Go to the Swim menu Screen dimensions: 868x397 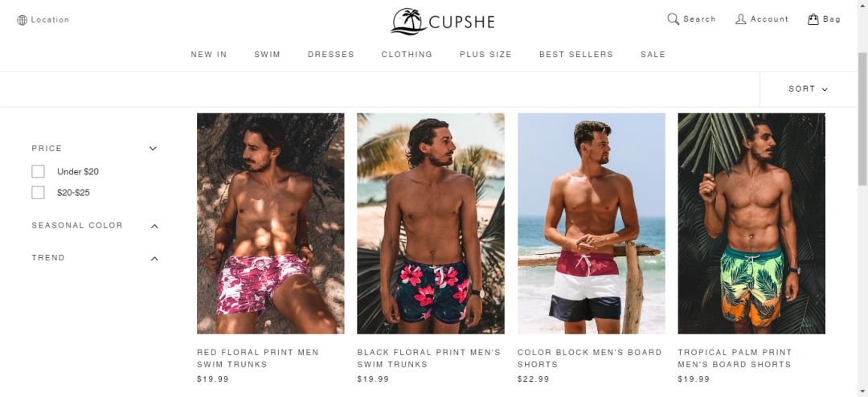268,55
